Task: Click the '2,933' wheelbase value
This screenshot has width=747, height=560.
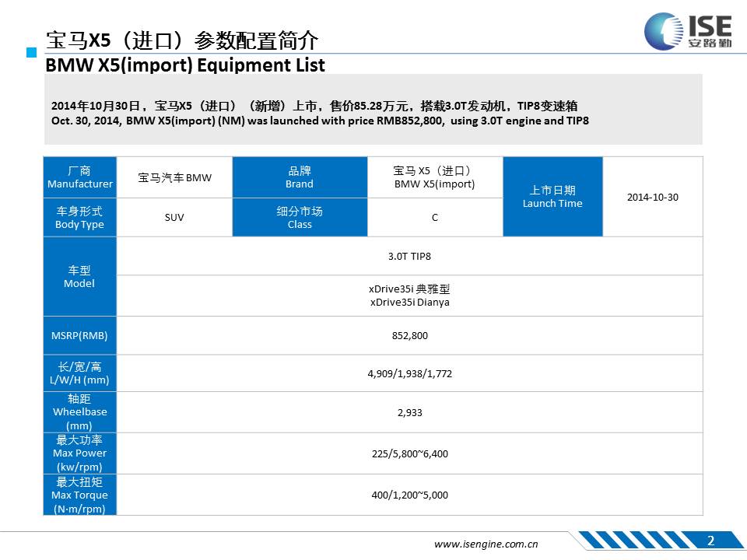Action: [410, 412]
